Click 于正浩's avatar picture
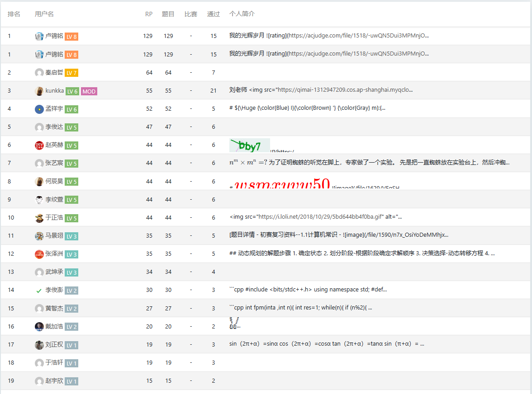Image resolution: width=532 pixels, height=394 pixels. pos(39,218)
